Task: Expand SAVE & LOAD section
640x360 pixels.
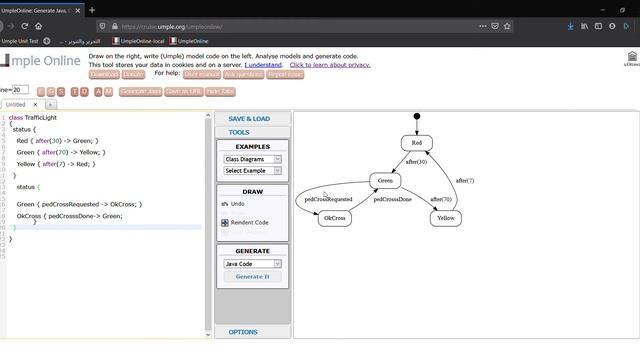Action: click(x=253, y=119)
